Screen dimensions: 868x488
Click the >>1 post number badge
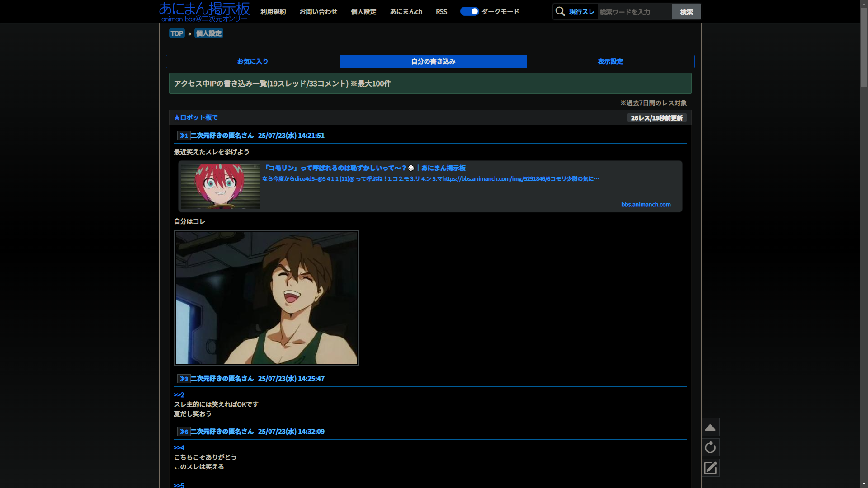[x=184, y=136]
